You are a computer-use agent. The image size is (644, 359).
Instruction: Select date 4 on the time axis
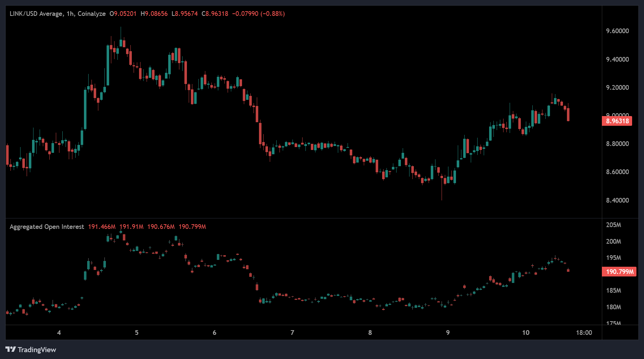pyautogui.click(x=59, y=332)
